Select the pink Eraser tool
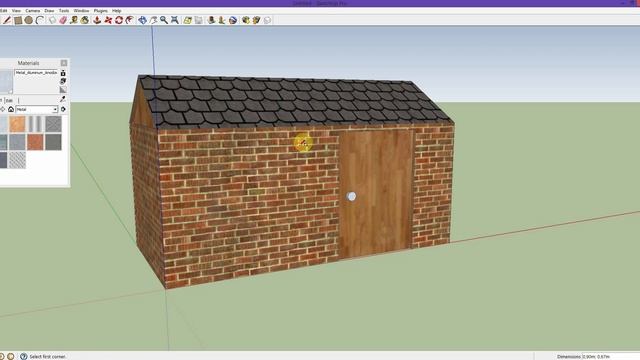Screen dimensions: 640x360 (63, 20)
